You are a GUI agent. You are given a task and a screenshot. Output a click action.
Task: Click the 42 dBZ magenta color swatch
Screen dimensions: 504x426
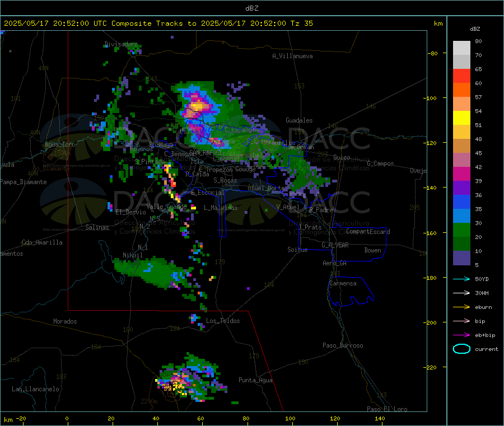pyautogui.click(x=461, y=174)
